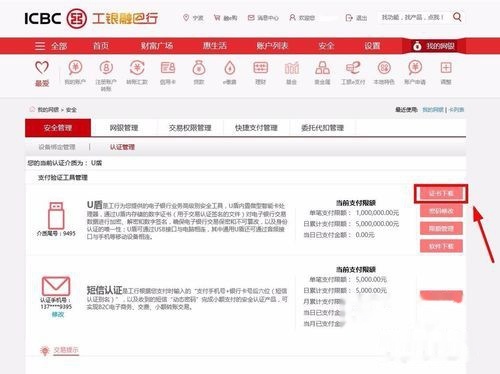This screenshot has width=500, height=374.
Task: Open the 交易提示 link at bottom
Action: (x=66, y=350)
